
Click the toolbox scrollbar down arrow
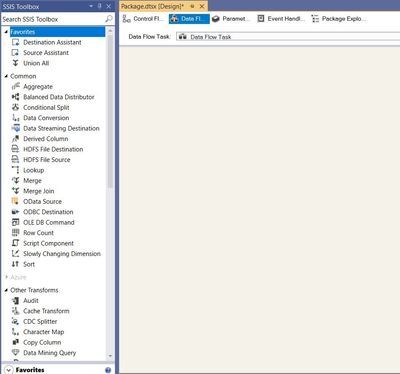click(110, 356)
